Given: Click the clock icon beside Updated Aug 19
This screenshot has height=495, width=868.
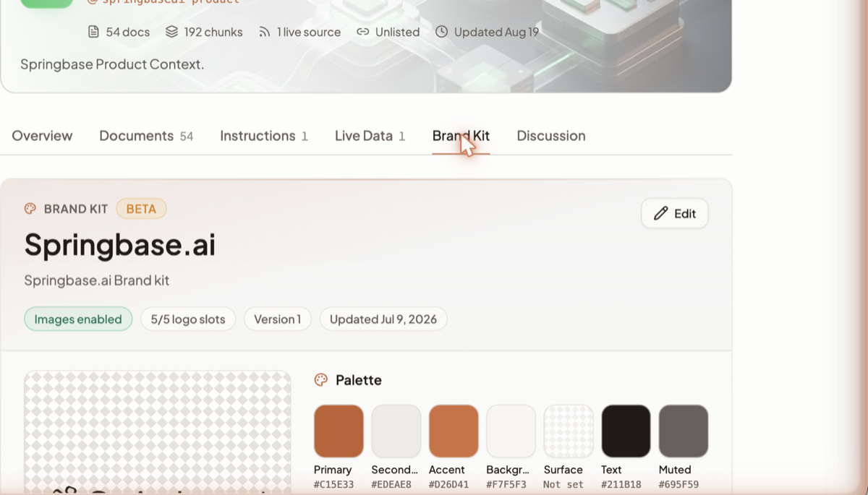Looking at the screenshot, I should point(441,32).
